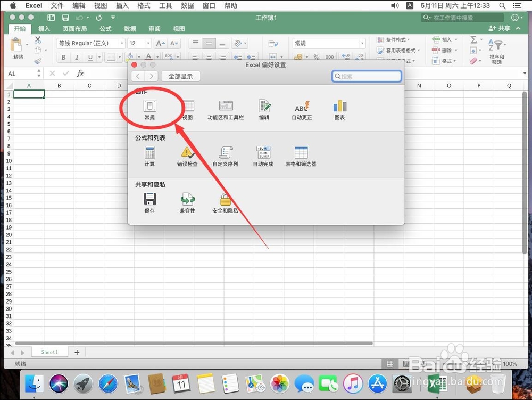This screenshot has width=532, height=400.
Task: Open iTunes from the Dock
Action: [x=353, y=384]
